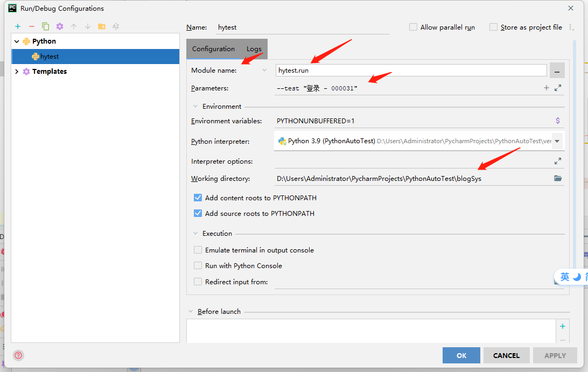Expand Interpreter options field
Viewport: 588px width, 372px height.
coord(558,161)
